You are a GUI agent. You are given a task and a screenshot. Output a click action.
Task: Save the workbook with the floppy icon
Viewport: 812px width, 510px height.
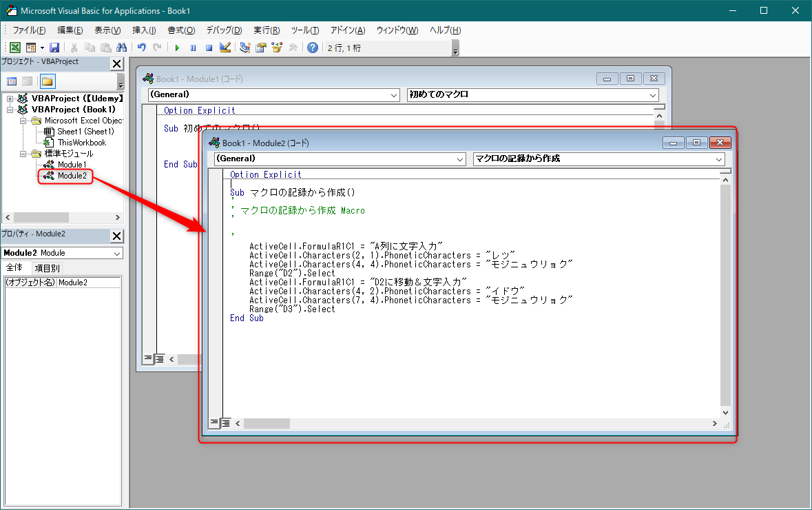pyautogui.click(x=54, y=48)
